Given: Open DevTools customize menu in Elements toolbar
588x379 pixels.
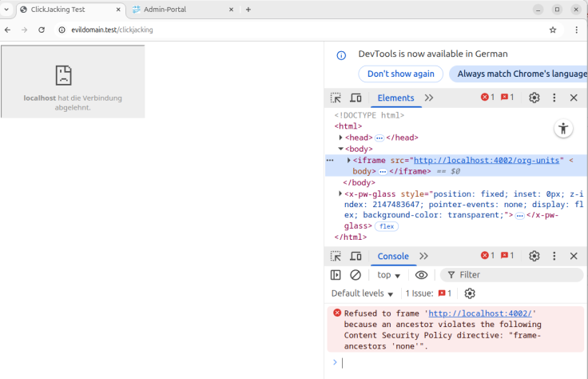Looking at the screenshot, I should click(554, 98).
